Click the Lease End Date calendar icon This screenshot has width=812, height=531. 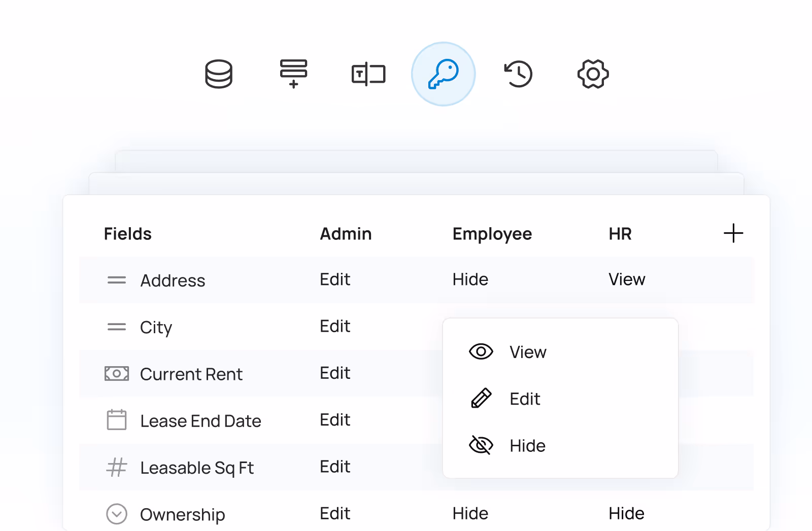click(x=117, y=420)
